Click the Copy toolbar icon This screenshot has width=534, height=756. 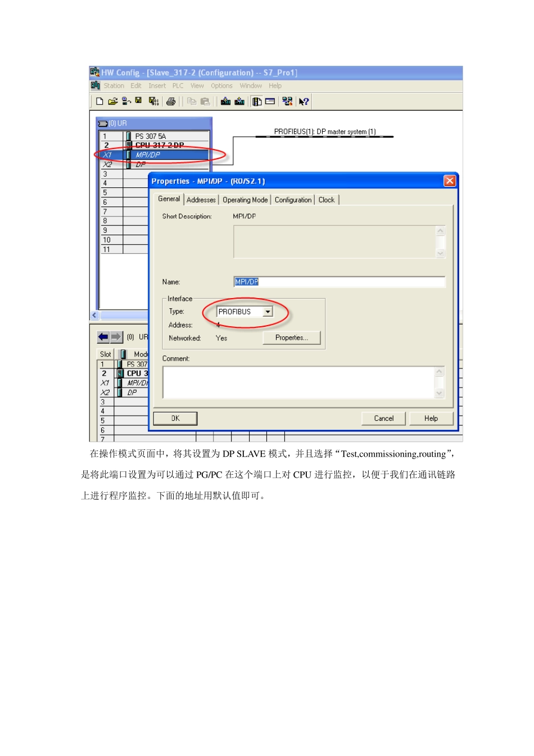192,101
